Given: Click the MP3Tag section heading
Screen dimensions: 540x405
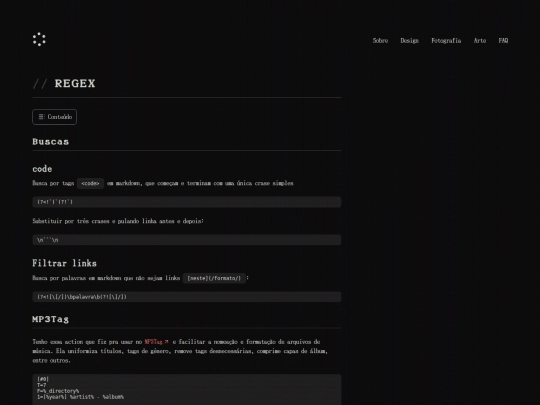Looking at the screenshot, I should (x=51, y=319).
